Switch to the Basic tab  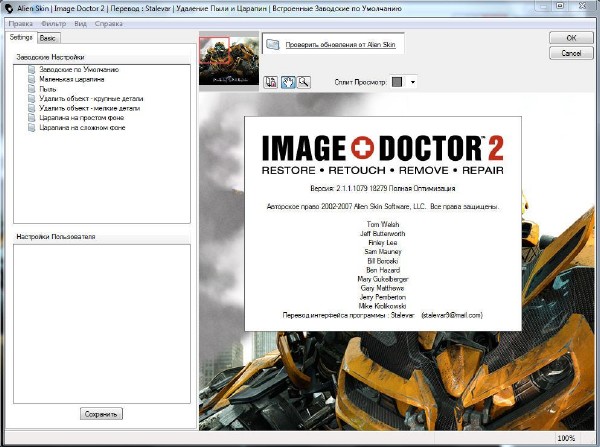[x=48, y=37]
